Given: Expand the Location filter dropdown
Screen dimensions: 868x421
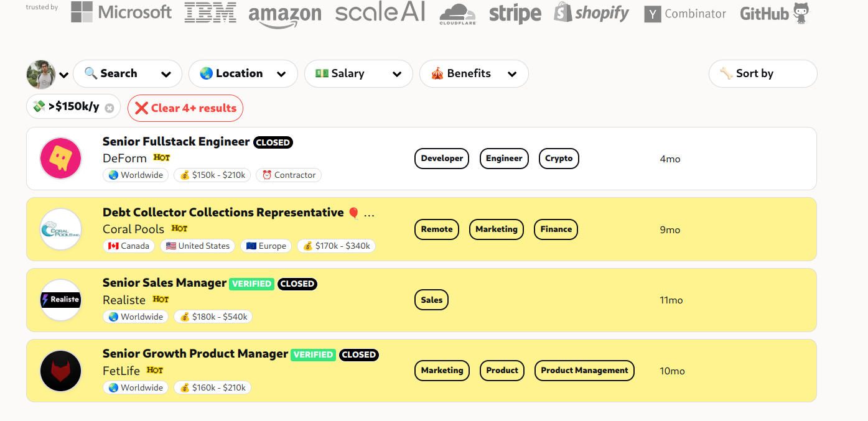Looking at the screenshot, I should [243, 74].
